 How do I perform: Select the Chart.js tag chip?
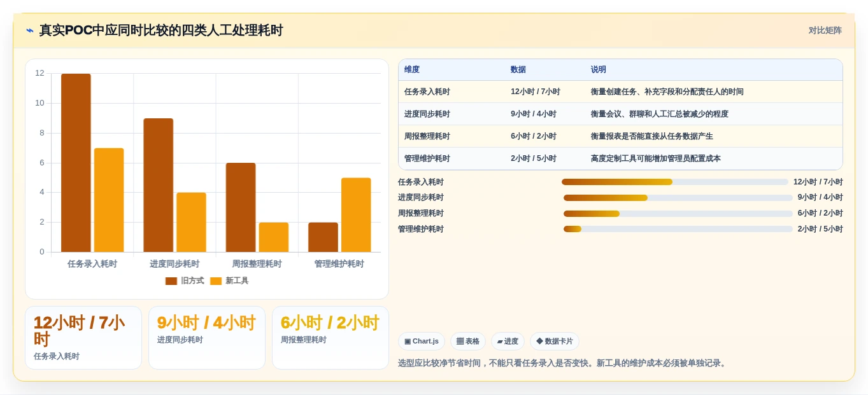(x=422, y=342)
